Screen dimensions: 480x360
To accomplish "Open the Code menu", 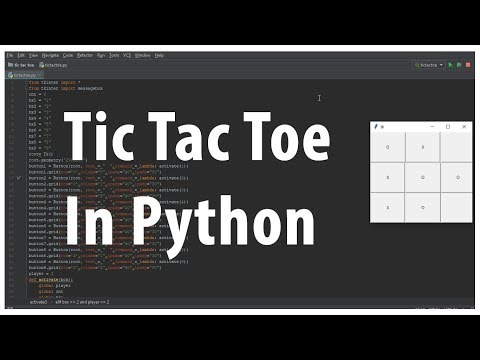I will coord(68,55).
